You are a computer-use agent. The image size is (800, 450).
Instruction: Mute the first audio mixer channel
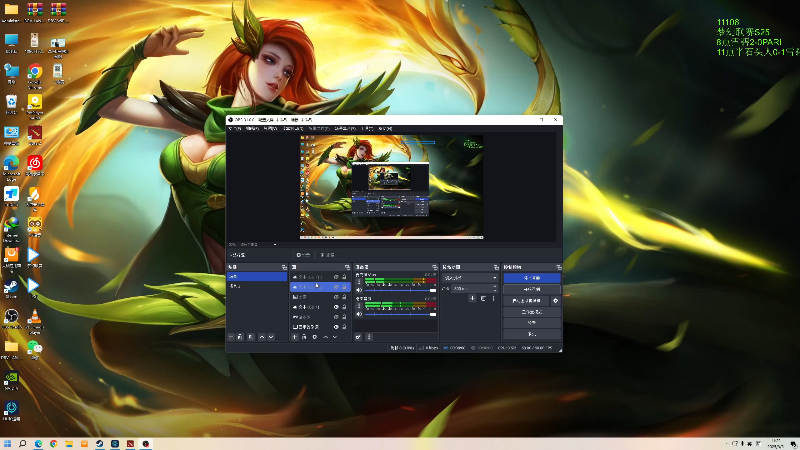coord(359,290)
